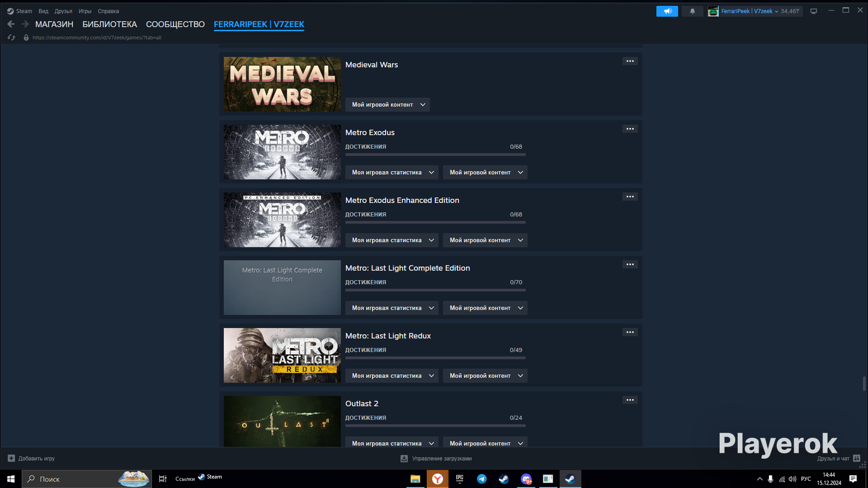The height and width of the screenshot is (488, 868).
Task: Click the blue megaphone announcements icon
Action: [x=667, y=11]
